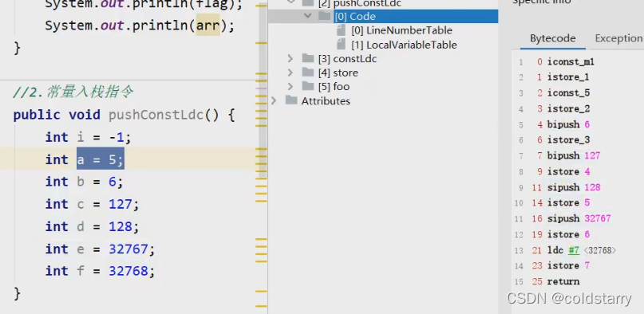Select [0] LineNumberTable in the tree

(x=401, y=31)
